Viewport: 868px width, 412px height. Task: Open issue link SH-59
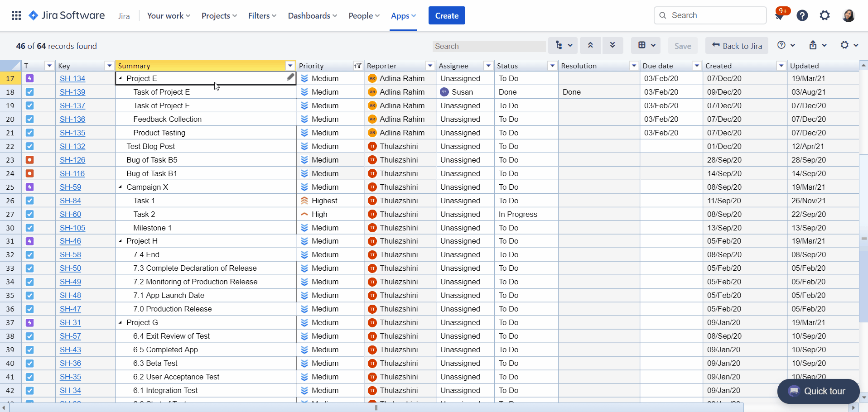[x=70, y=187]
